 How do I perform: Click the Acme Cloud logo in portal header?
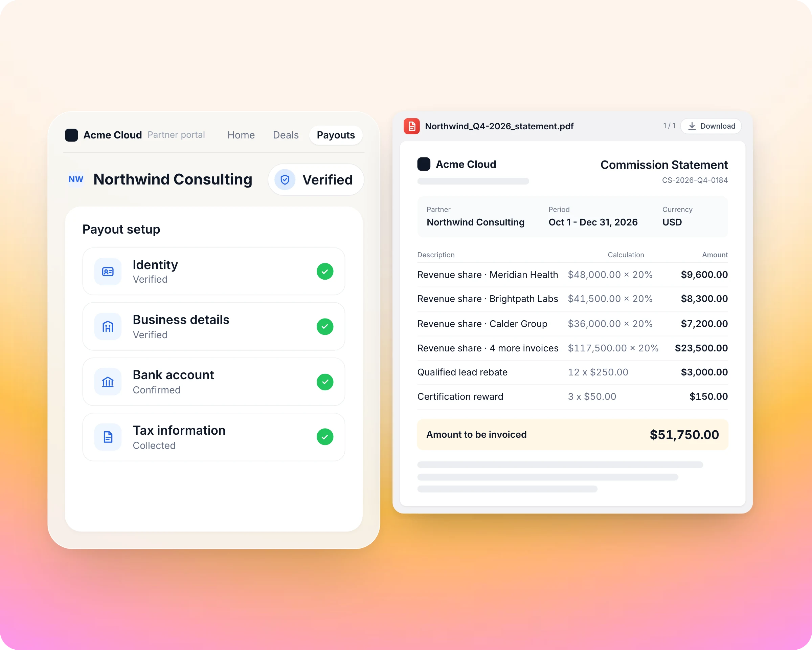click(71, 135)
